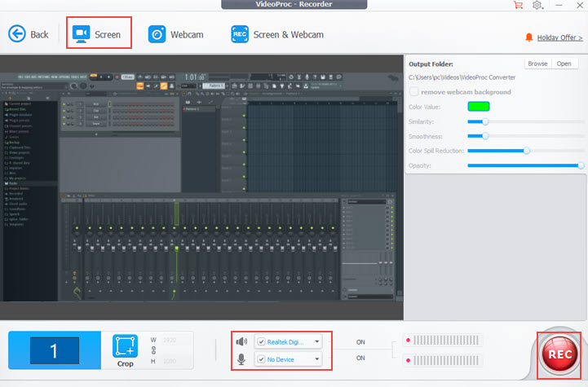The image size is (588, 387).
Task: Adjust the Similarity slider handle
Action: 485,121
